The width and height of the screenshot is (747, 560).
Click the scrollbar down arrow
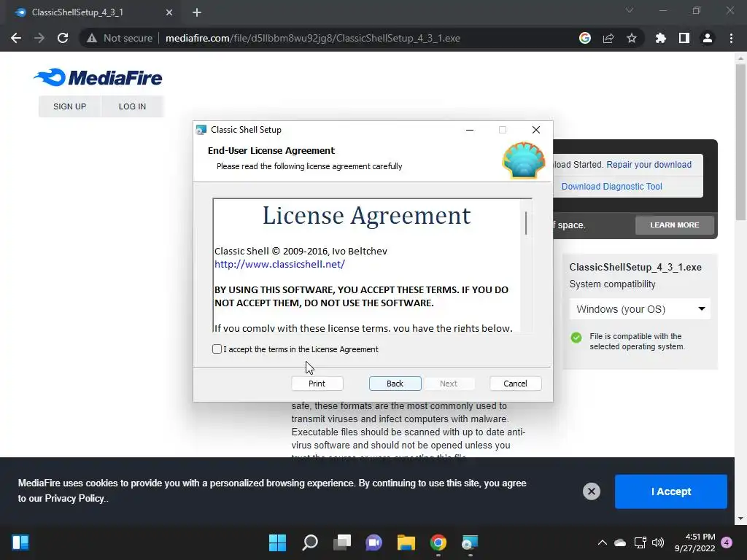click(740, 518)
